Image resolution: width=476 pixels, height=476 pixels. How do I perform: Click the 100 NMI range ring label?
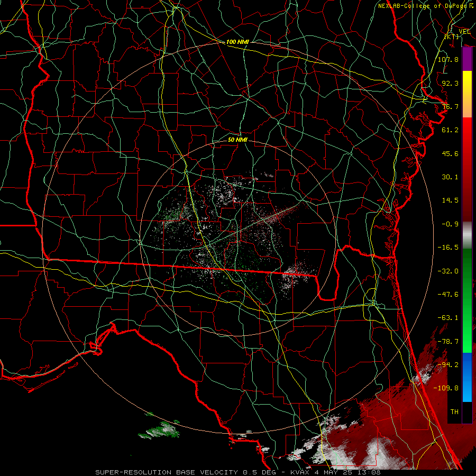237,42
